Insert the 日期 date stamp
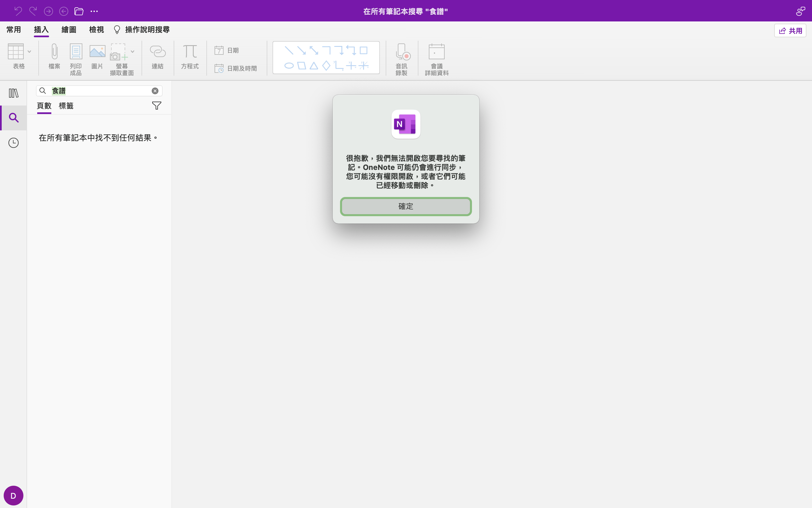812x508 pixels. 226,51
